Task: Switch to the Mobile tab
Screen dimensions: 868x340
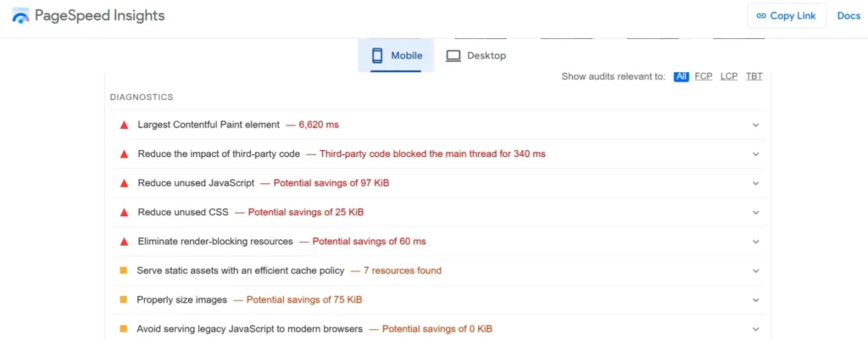Action: [396, 55]
